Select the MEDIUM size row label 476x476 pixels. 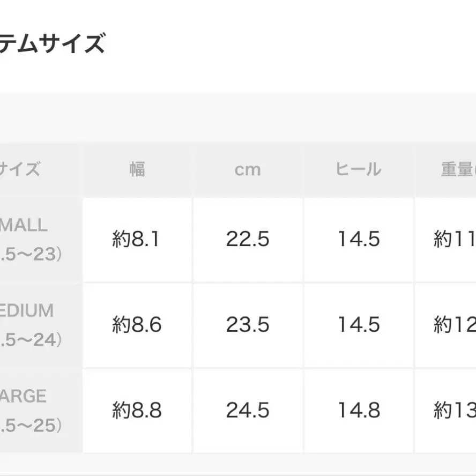[27, 324]
